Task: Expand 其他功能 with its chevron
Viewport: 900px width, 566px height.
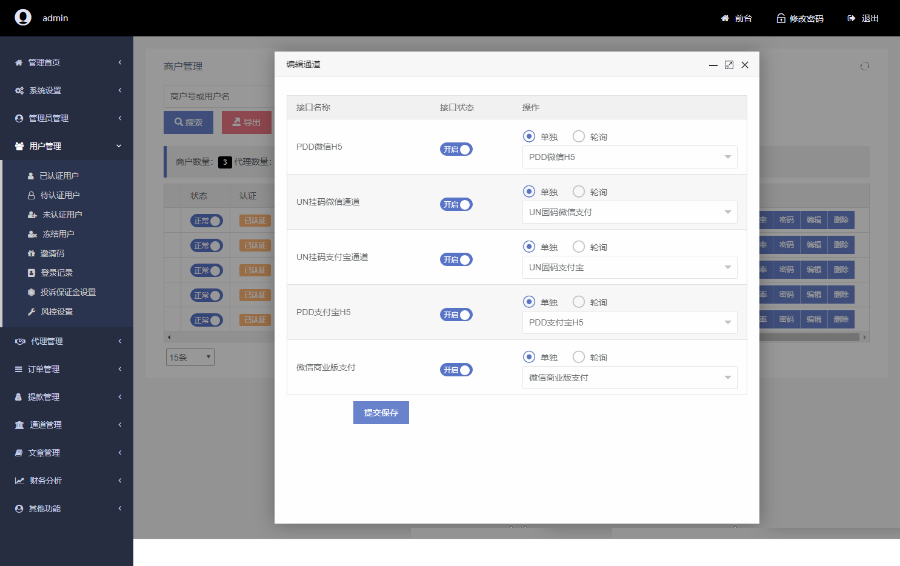Action: click(120, 509)
